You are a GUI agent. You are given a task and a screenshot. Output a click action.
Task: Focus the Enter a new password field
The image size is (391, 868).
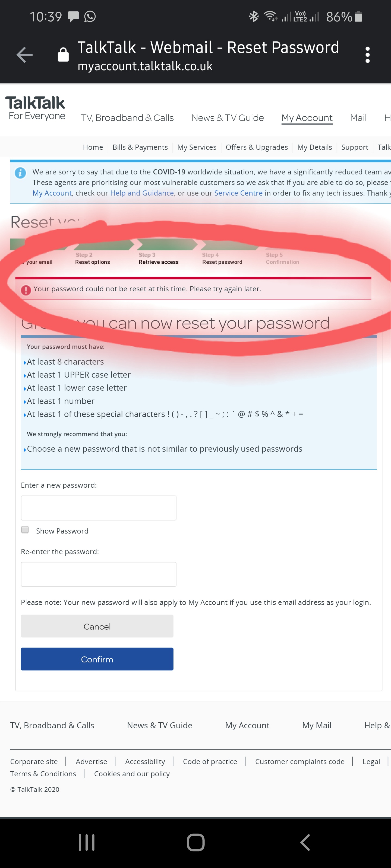click(x=99, y=508)
